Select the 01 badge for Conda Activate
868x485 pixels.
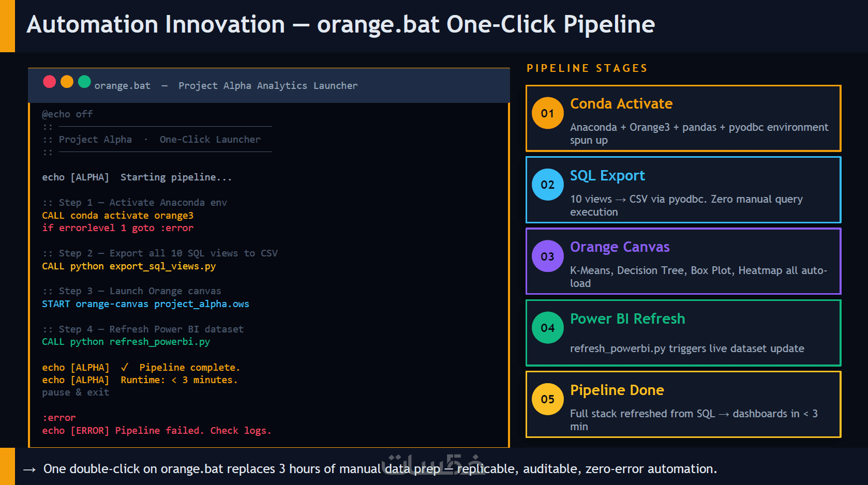[548, 113]
